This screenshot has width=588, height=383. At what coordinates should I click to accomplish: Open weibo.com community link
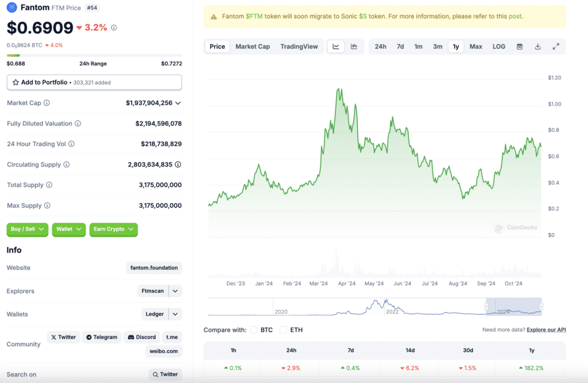[164, 351]
